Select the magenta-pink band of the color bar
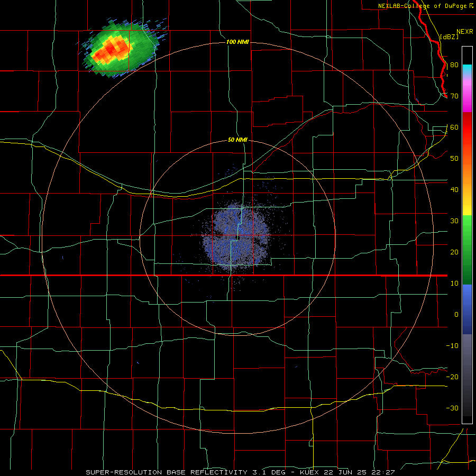Image resolution: width=476 pixels, height=476 pixels. click(x=467, y=94)
